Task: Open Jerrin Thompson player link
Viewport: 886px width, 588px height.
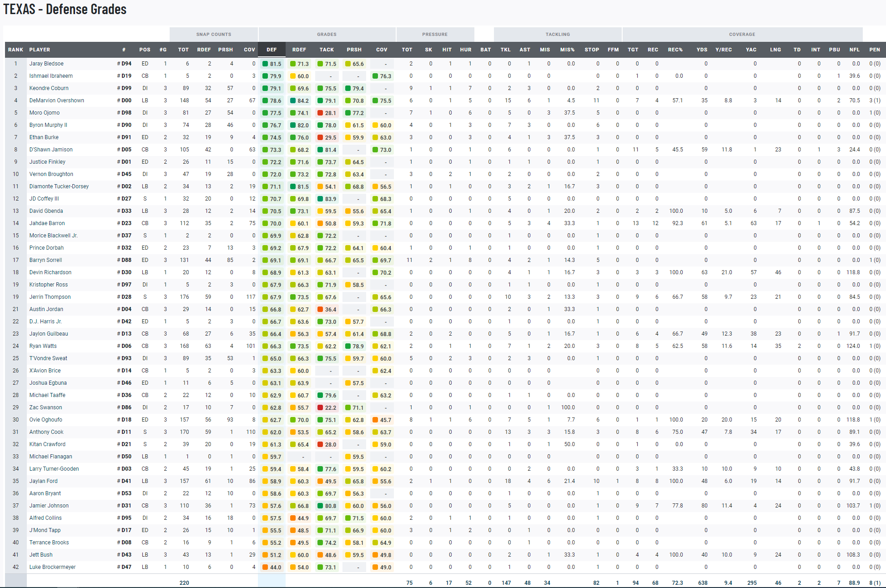Action: click(x=50, y=297)
